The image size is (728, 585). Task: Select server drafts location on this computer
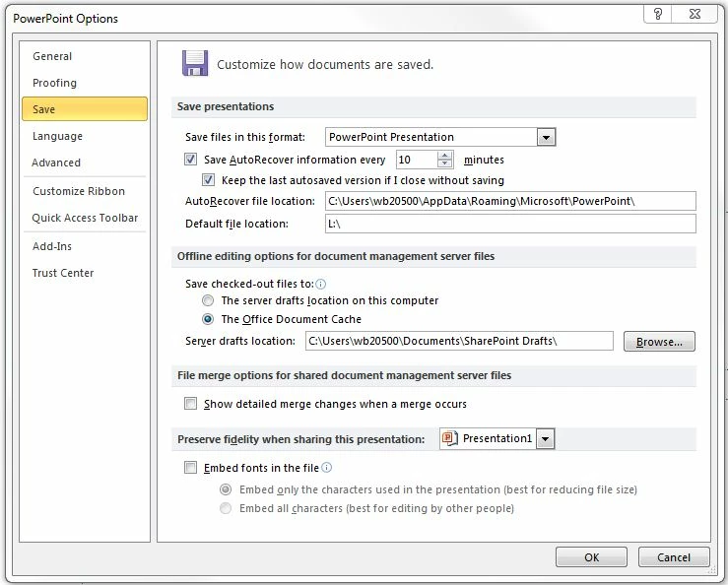208,300
